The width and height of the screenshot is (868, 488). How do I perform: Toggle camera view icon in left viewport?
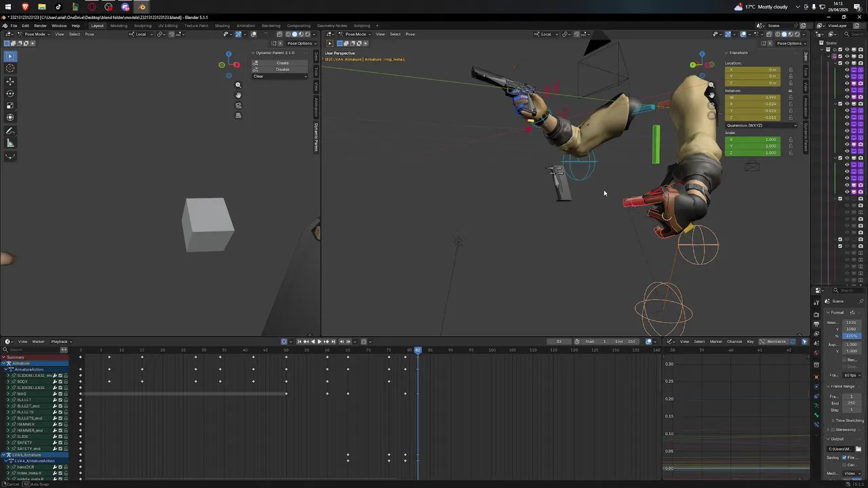(x=238, y=105)
